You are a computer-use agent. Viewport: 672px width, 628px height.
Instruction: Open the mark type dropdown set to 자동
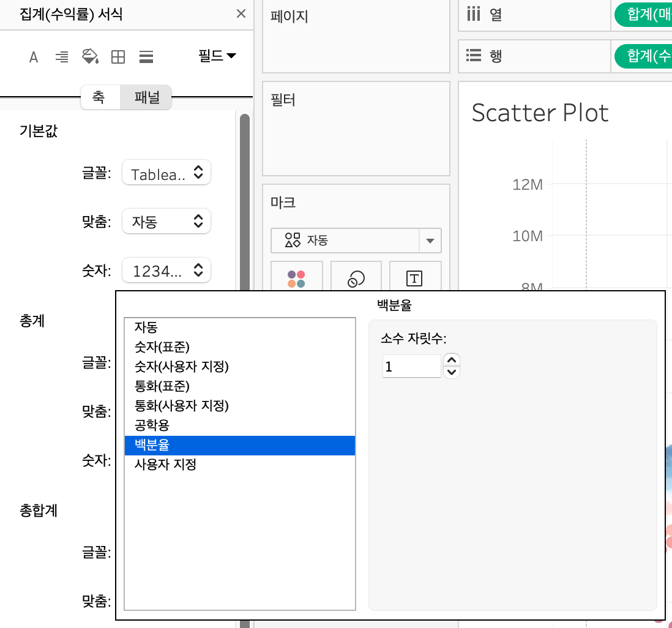[x=356, y=241]
